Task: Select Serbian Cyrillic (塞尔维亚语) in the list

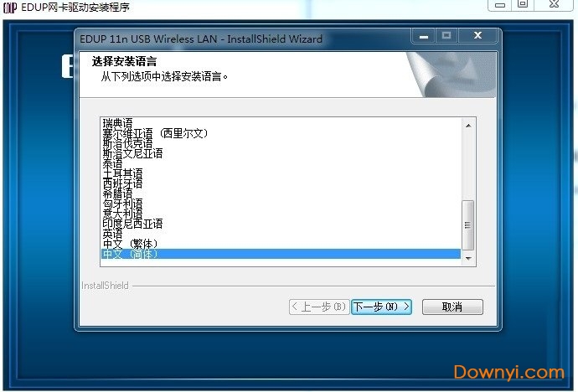Action: 154,133
